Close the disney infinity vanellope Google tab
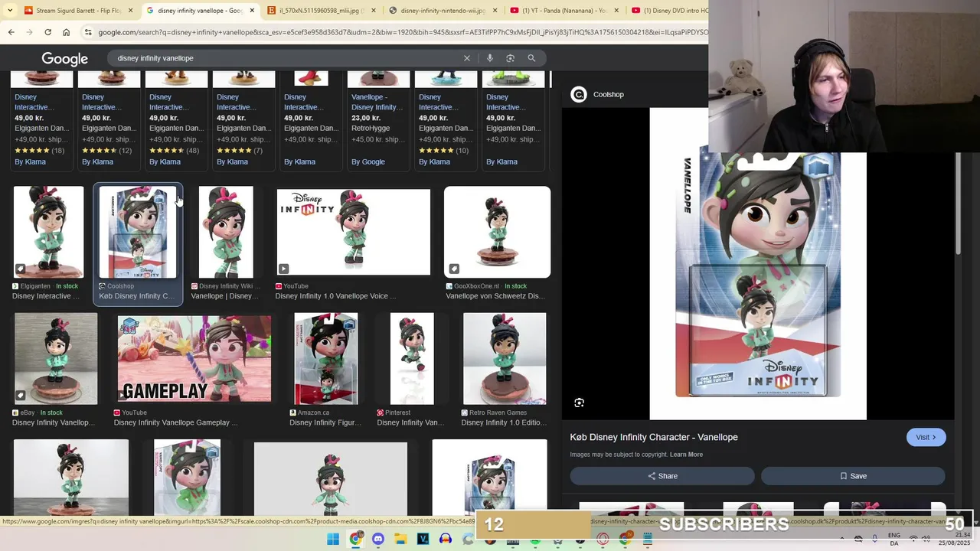Screen dimensions: 980x551 click(252, 11)
